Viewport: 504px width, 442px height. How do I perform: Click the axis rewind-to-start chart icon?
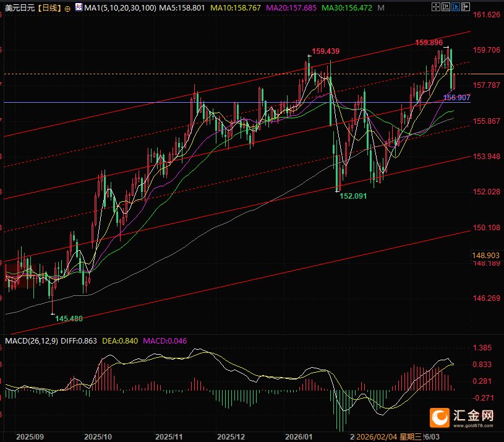[x=445, y=7]
